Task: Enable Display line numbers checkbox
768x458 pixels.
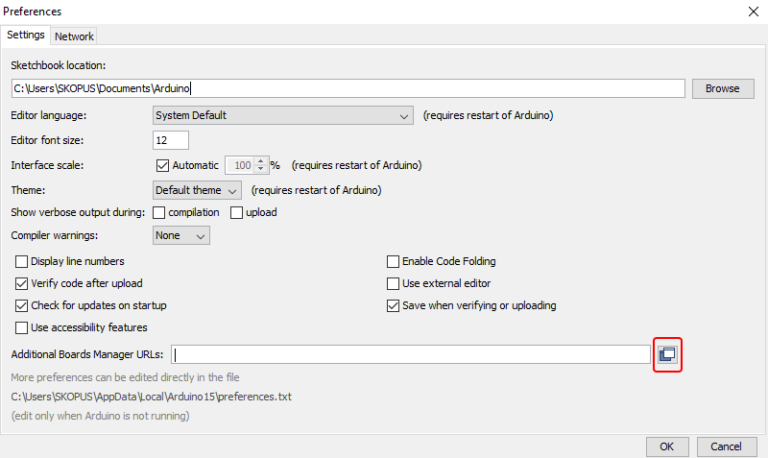Action: [x=22, y=261]
